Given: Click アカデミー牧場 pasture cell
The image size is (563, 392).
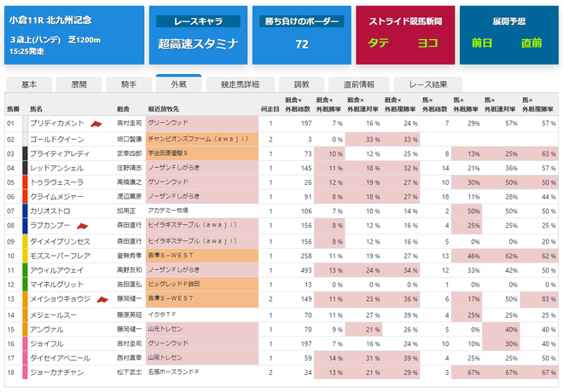Looking at the screenshot, I should pyautogui.click(x=202, y=210).
